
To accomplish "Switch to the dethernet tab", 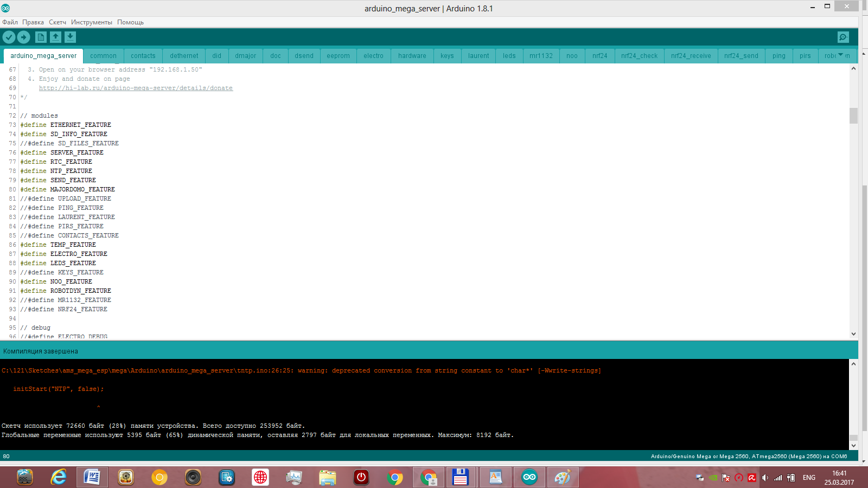I will pyautogui.click(x=184, y=56).
